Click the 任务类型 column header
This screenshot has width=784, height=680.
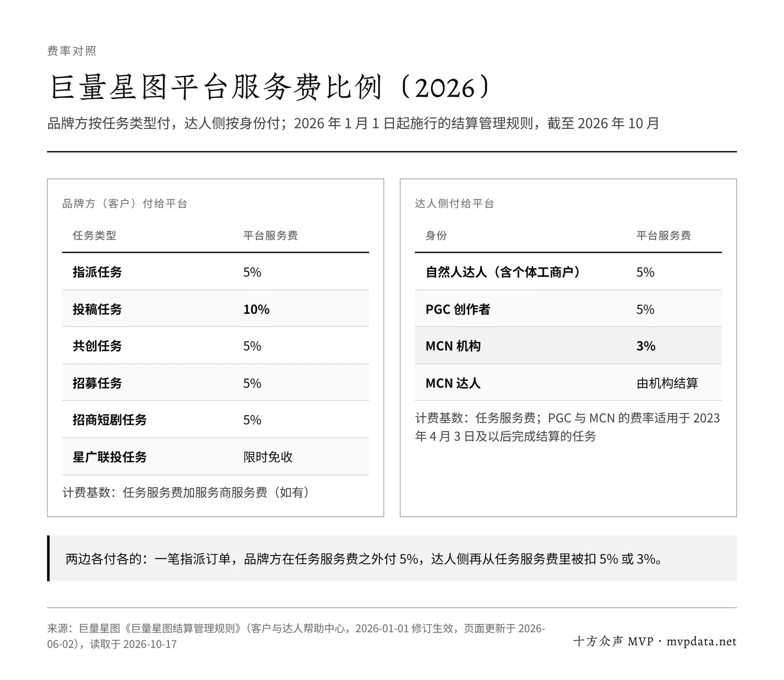point(95,235)
